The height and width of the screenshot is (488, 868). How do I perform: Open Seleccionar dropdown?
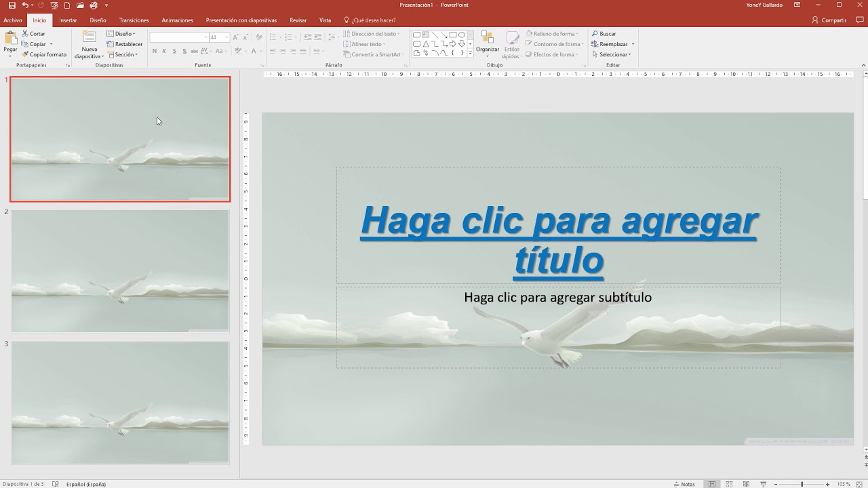click(x=612, y=54)
